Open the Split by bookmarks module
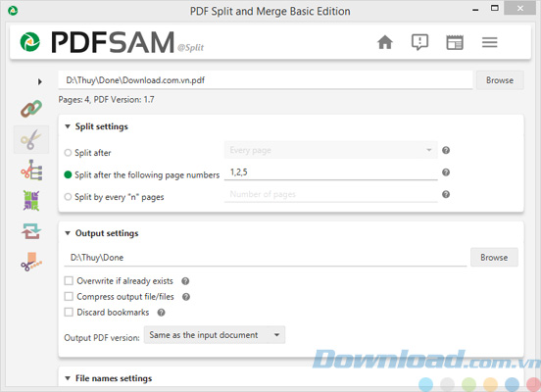This screenshot has width=541, height=392. 31,170
